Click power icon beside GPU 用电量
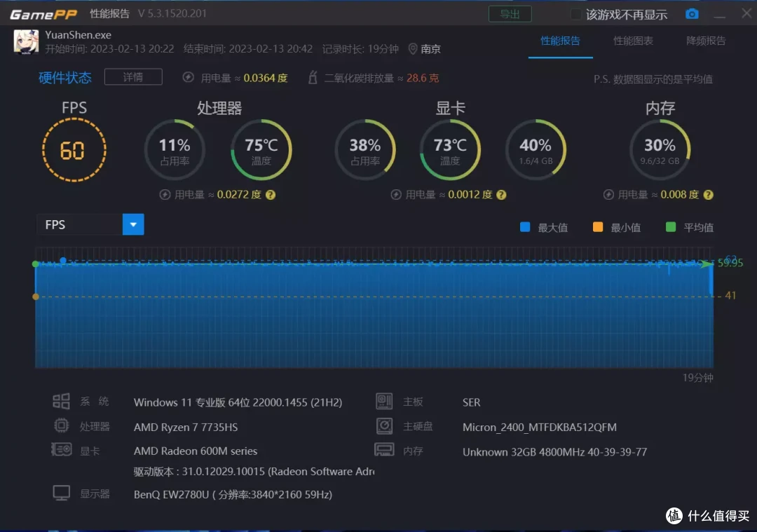Image resolution: width=757 pixels, height=532 pixels. click(x=396, y=195)
